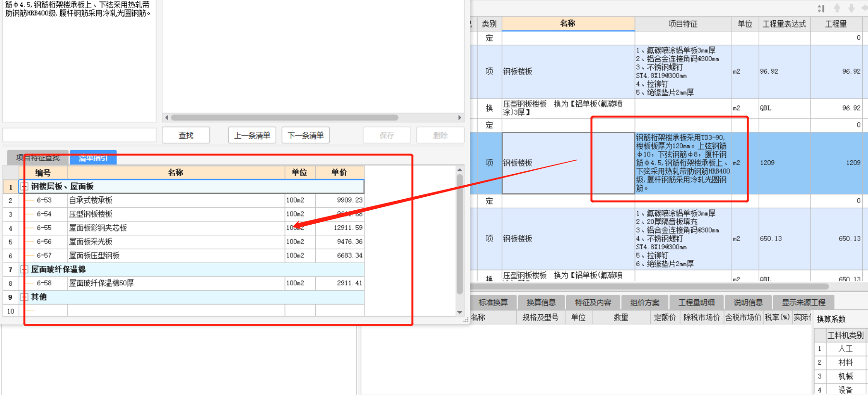The width and height of the screenshot is (868, 395).
Task: Click the 编号 column header
Action: point(43,172)
